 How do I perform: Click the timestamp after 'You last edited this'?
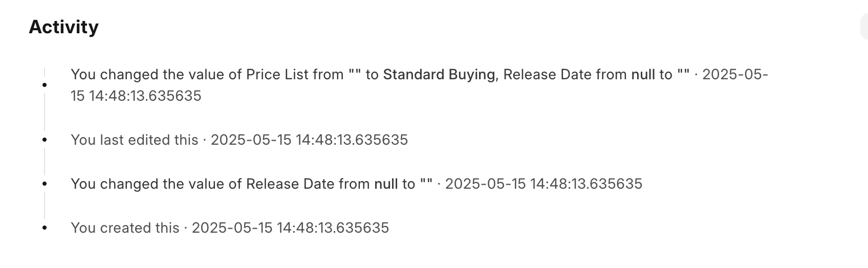pos(309,140)
